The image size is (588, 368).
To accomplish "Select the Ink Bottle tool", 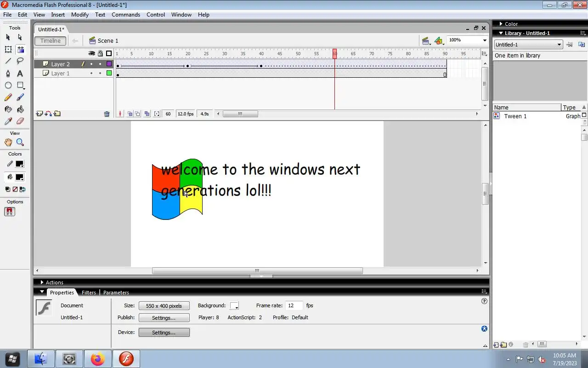I will [8, 109].
